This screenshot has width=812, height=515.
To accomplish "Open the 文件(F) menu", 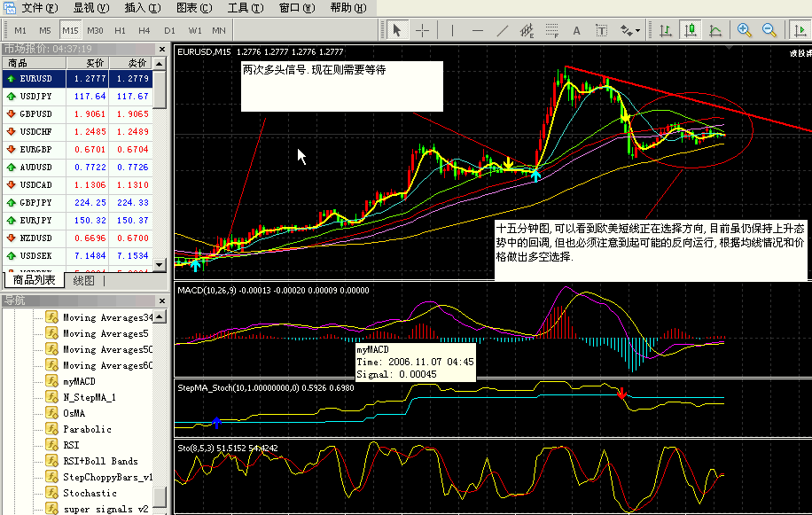I will pos(39,8).
